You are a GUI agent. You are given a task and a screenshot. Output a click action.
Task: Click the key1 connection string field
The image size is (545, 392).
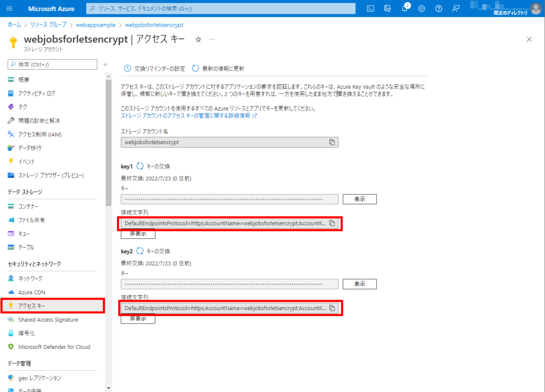click(x=229, y=223)
